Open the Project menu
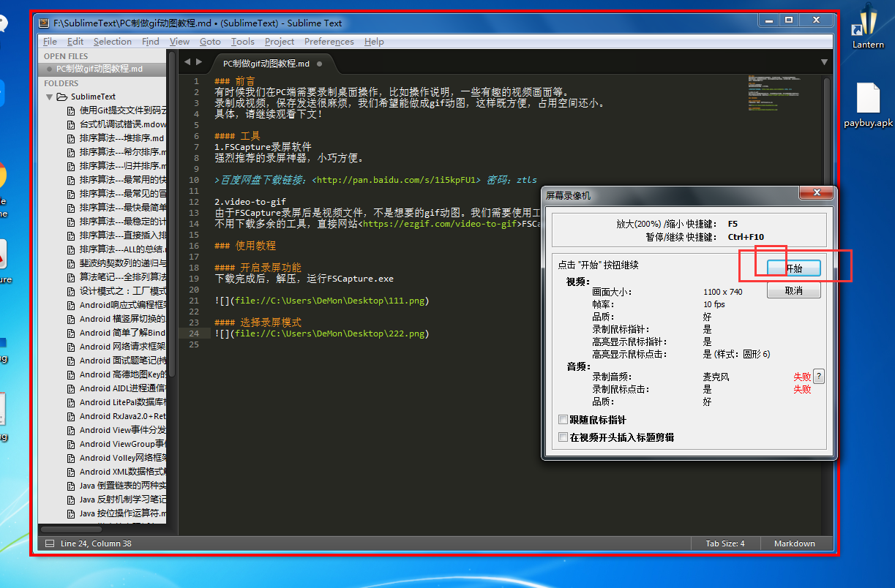 point(280,42)
